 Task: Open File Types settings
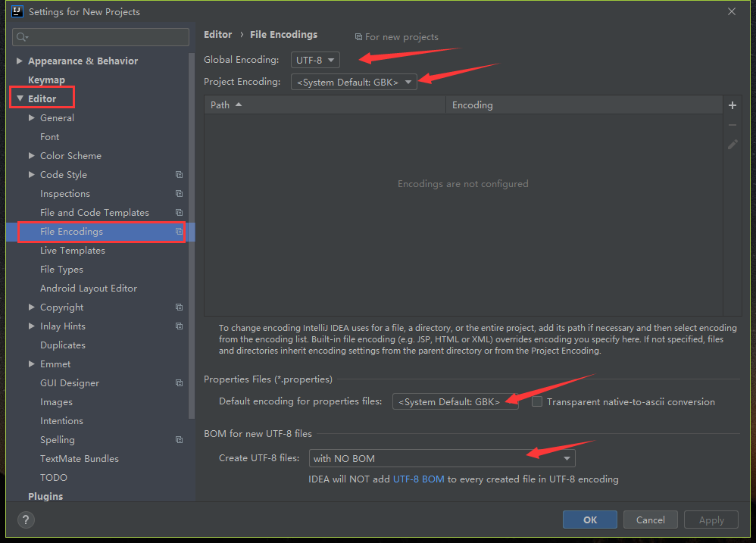click(x=61, y=270)
